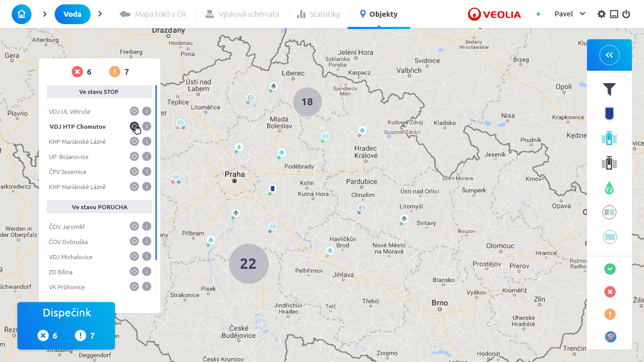Toggle no-connection status filter
This screenshot has width=644, height=362.
pos(610,337)
